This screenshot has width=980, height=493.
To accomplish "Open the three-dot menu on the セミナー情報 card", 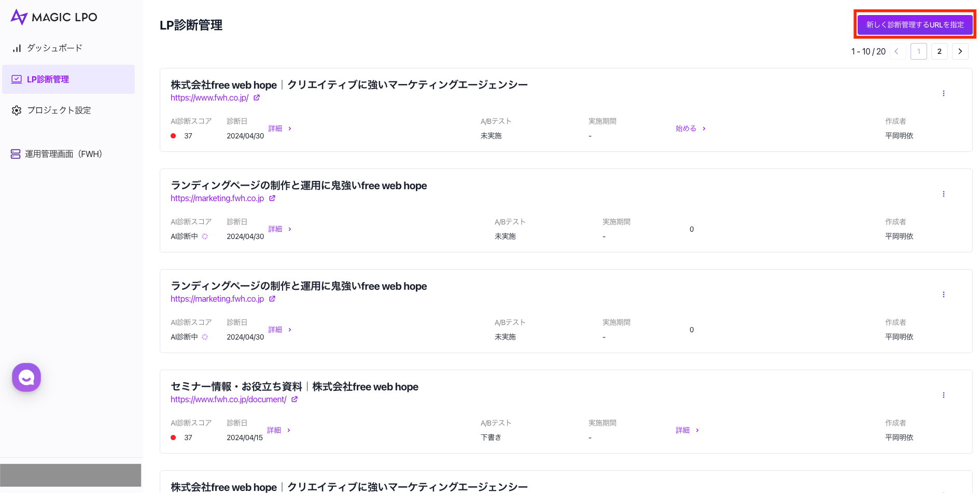I will (944, 395).
